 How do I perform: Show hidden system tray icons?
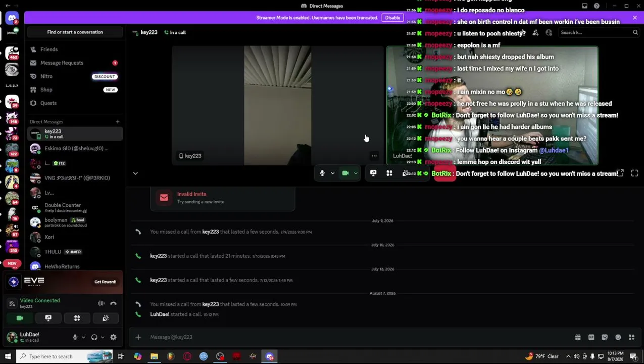click(x=568, y=356)
